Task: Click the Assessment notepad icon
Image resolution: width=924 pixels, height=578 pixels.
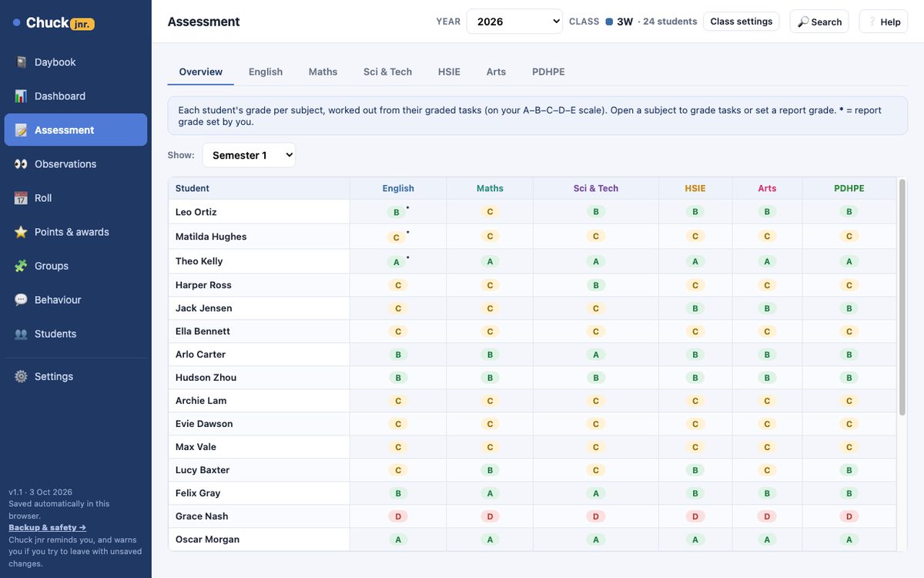Action: point(21,130)
